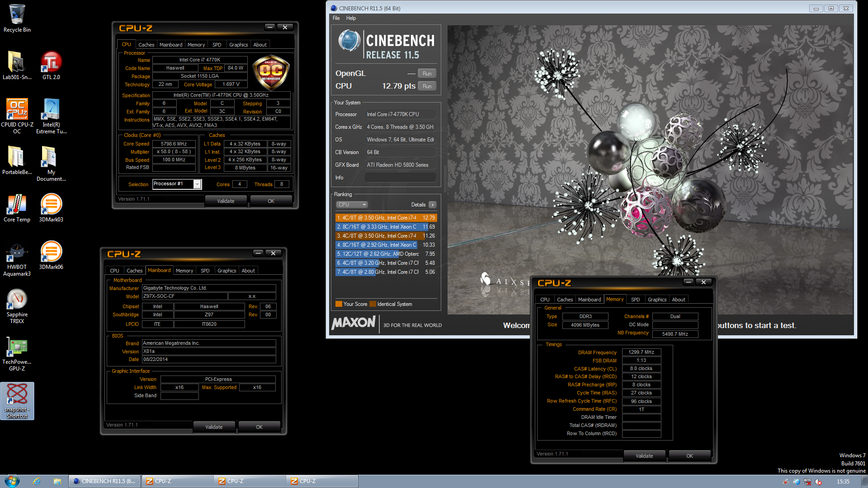This screenshot has height=488, width=868.
Task: Switch to Graphics tab in Memory CPU-Z window
Action: click(657, 300)
